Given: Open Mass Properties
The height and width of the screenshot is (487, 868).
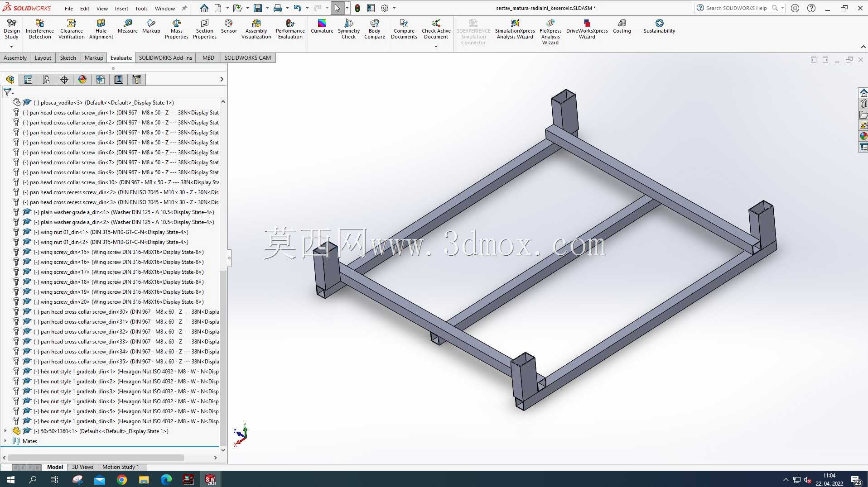Looking at the screenshot, I should pos(177,29).
